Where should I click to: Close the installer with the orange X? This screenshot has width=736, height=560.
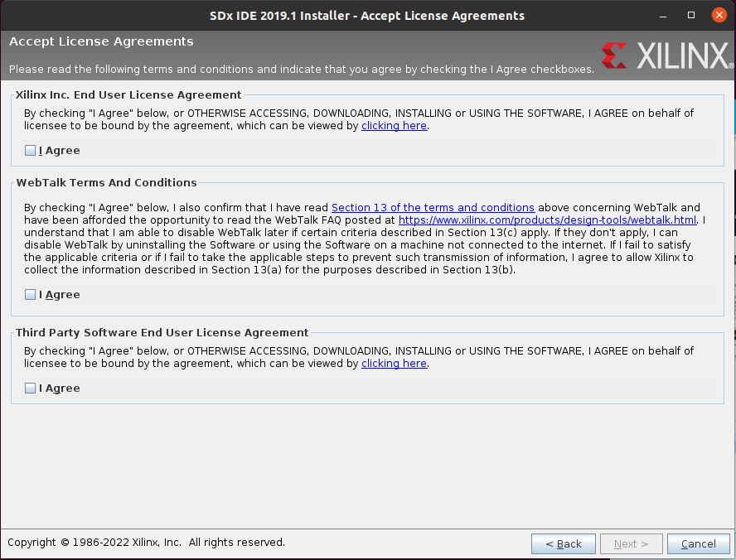(719, 15)
